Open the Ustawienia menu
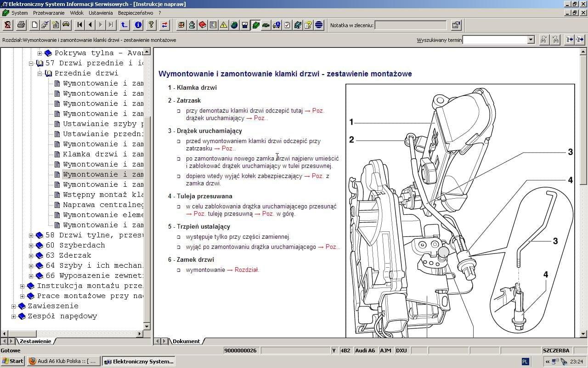This screenshot has width=588, height=368. (101, 13)
